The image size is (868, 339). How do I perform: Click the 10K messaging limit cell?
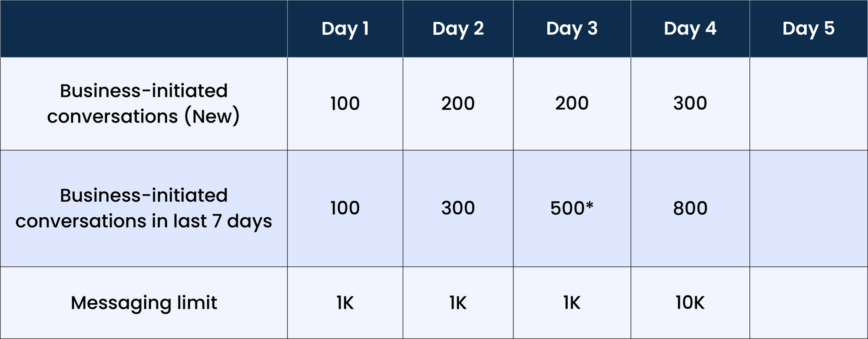[x=690, y=303]
